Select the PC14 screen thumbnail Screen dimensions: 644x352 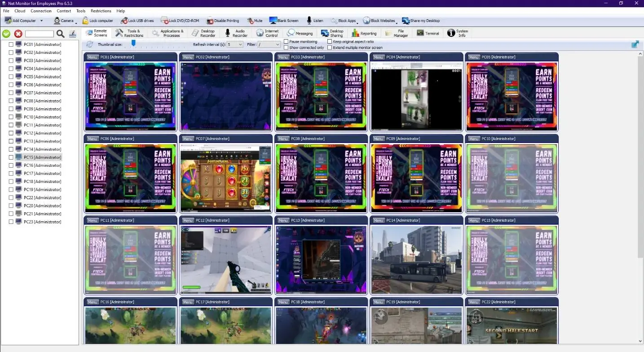(x=416, y=260)
